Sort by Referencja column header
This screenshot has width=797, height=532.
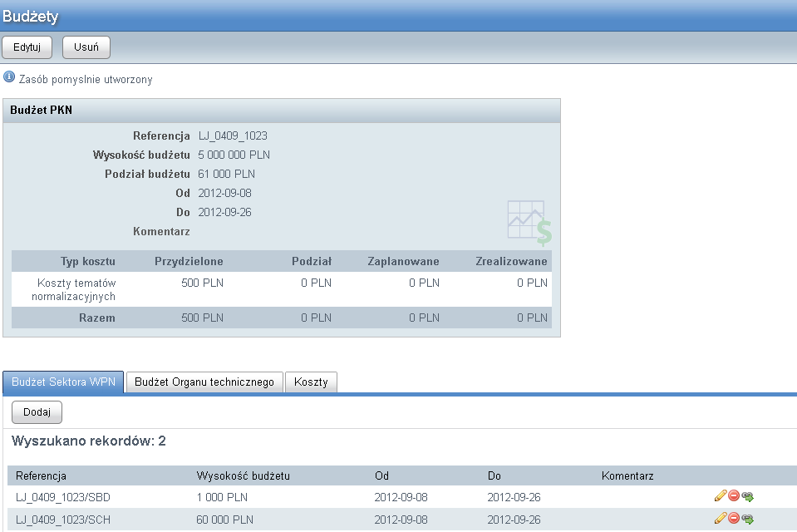(x=42, y=476)
